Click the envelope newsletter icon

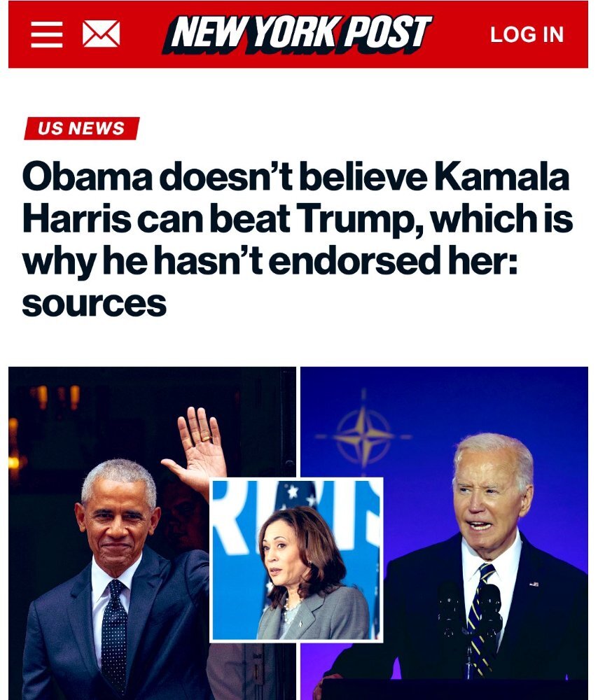tap(102, 34)
